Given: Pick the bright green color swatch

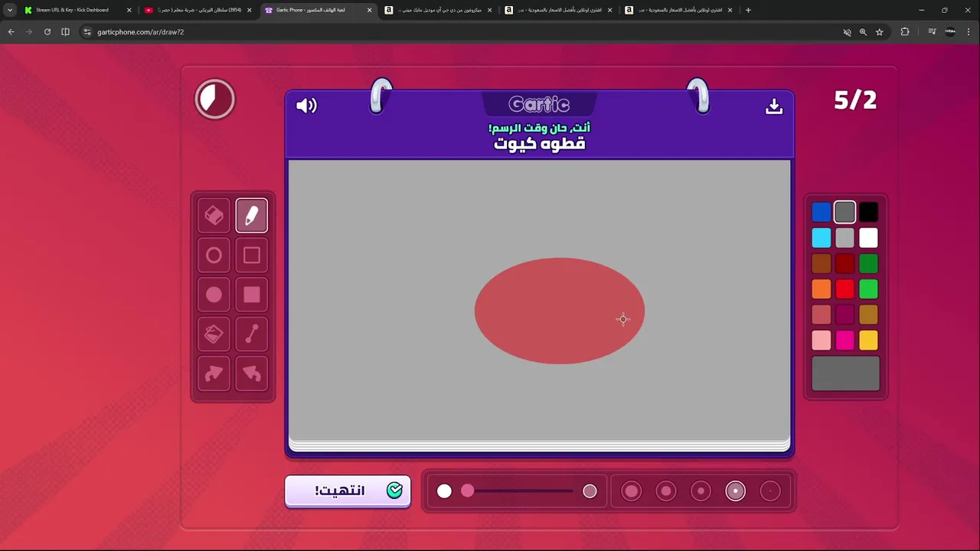Looking at the screenshot, I should click(x=868, y=289).
